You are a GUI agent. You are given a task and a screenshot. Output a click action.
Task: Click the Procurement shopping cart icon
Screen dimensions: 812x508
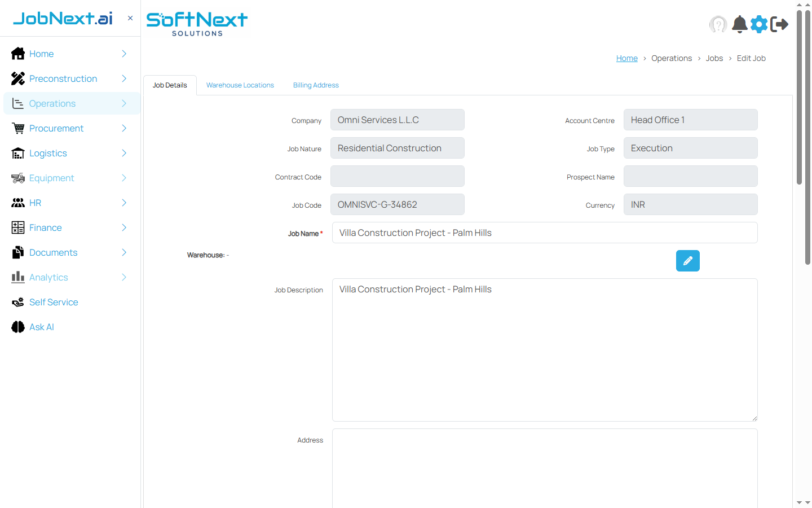[17, 128]
